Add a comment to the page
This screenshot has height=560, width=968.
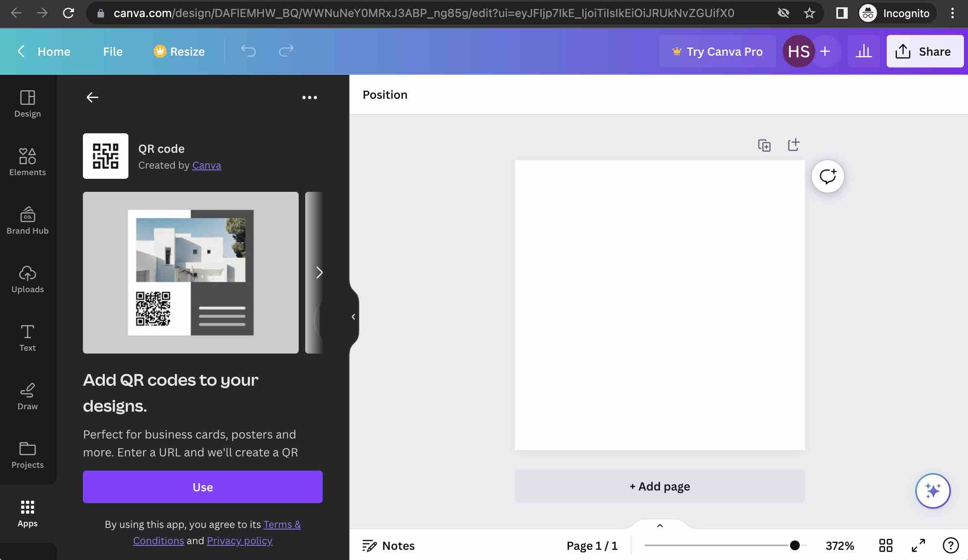(828, 176)
